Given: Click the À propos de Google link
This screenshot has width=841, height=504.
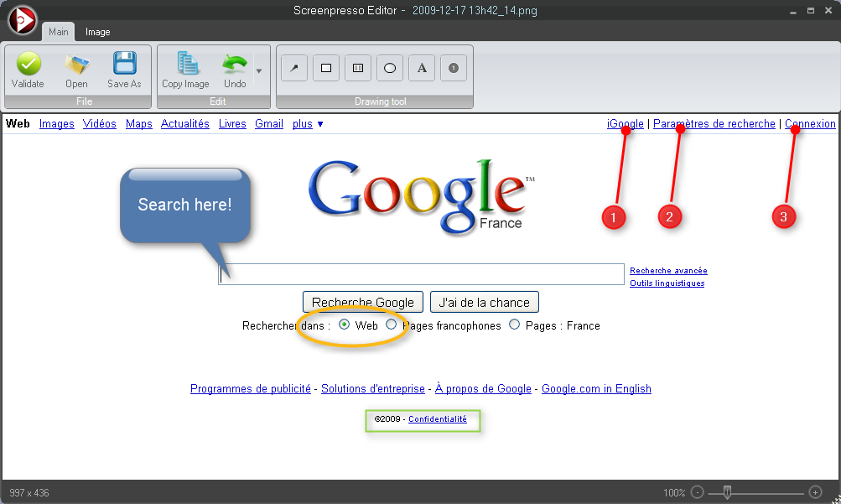Looking at the screenshot, I should [483, 389].
